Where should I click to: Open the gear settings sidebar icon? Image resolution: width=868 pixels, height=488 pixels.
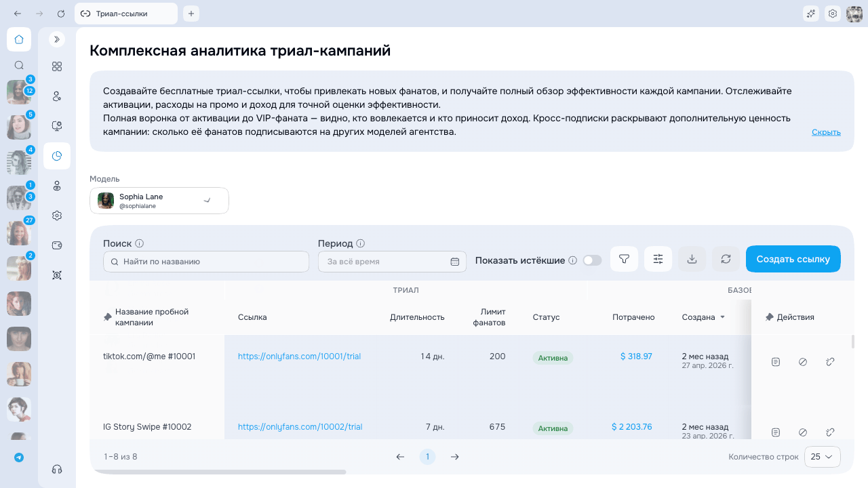tap(57, 216)
